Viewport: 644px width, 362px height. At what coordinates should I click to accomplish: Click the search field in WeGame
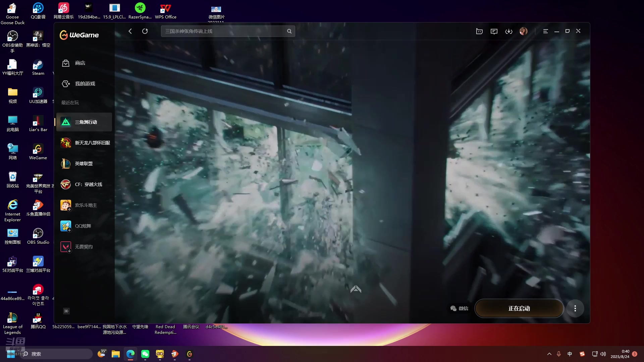pos(228,31)
